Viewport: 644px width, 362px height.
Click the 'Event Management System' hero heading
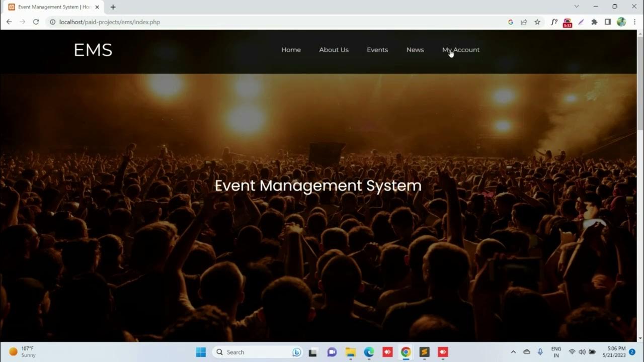[318, 186]
